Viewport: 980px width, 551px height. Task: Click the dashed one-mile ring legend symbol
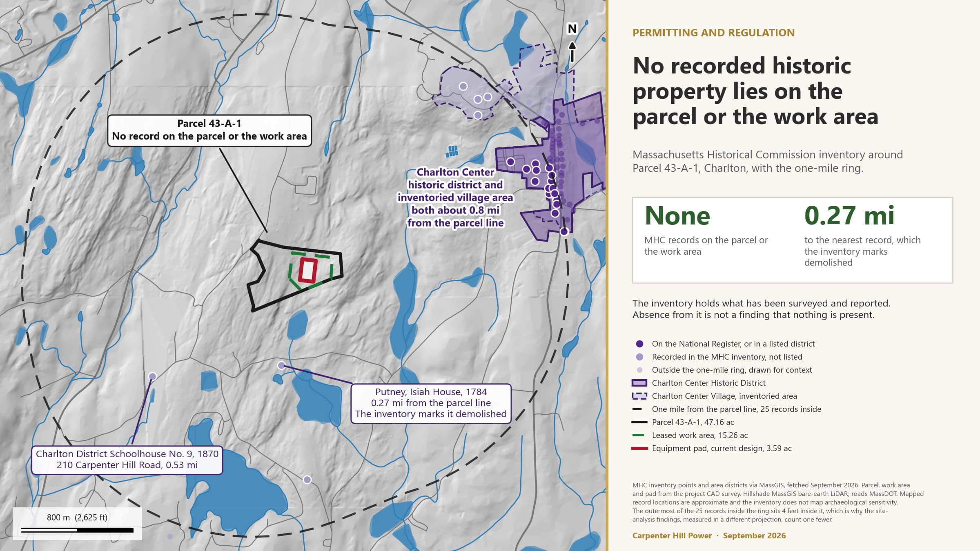tap(637, 409)
